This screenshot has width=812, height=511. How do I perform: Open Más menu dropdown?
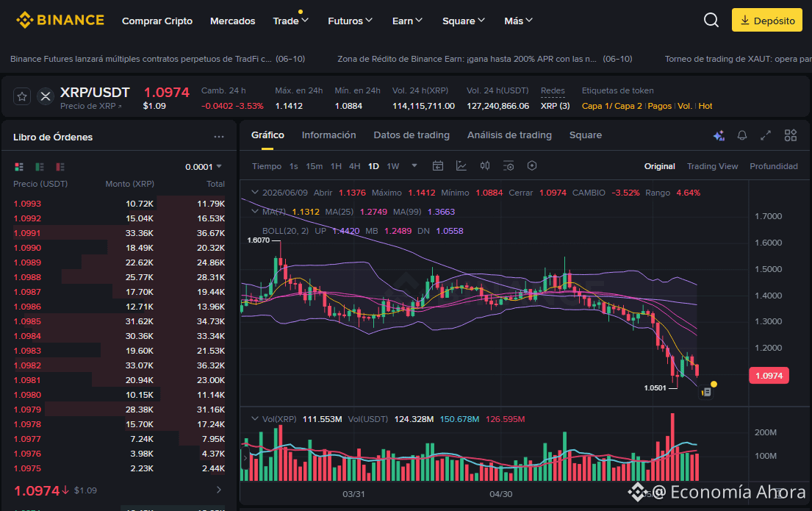point(518,21)
